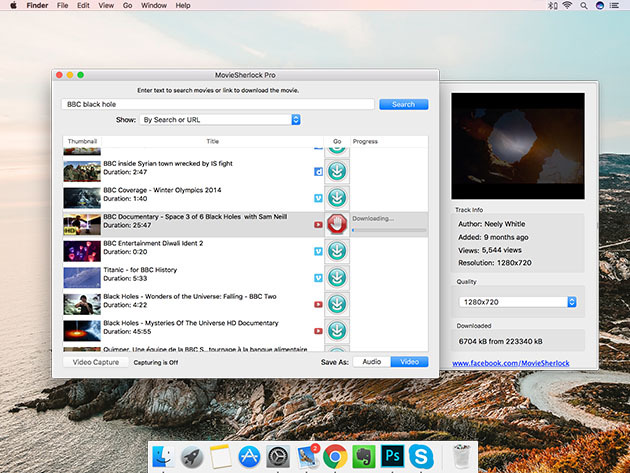Click Resolution: 1280x720 track info
The height and width of the screenshot is (473, 630).
495,263
